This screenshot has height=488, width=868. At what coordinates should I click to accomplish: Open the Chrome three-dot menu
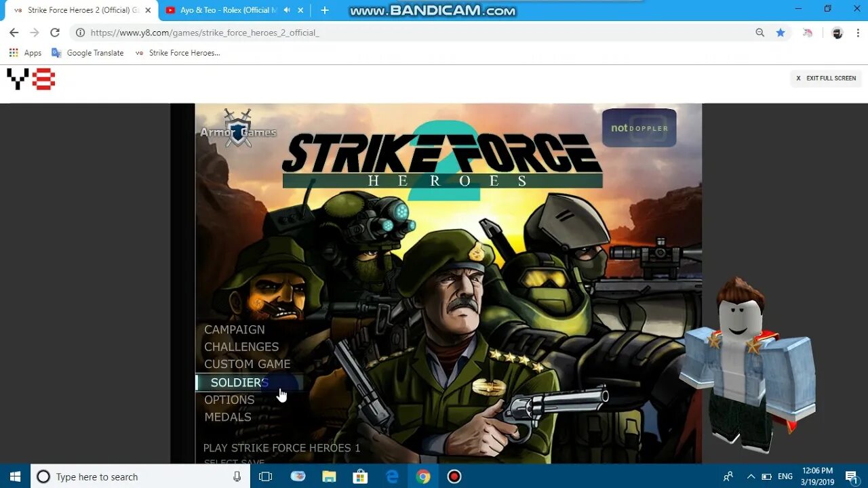click(x=856, y=33)
